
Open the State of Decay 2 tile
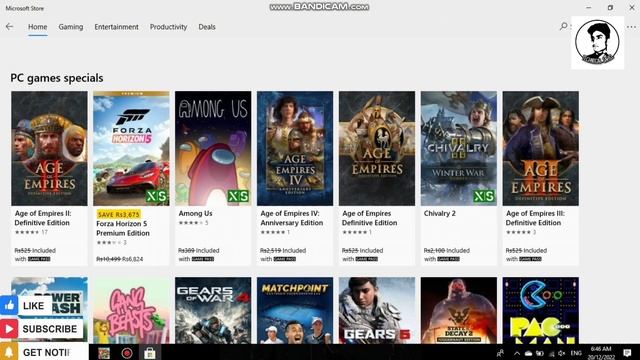[459, 310]
